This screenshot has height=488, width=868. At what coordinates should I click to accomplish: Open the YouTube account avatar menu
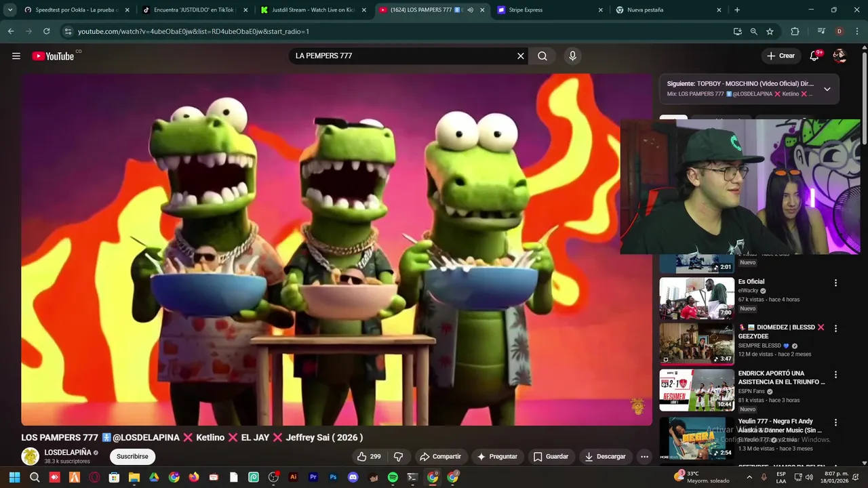pos(840,56)
